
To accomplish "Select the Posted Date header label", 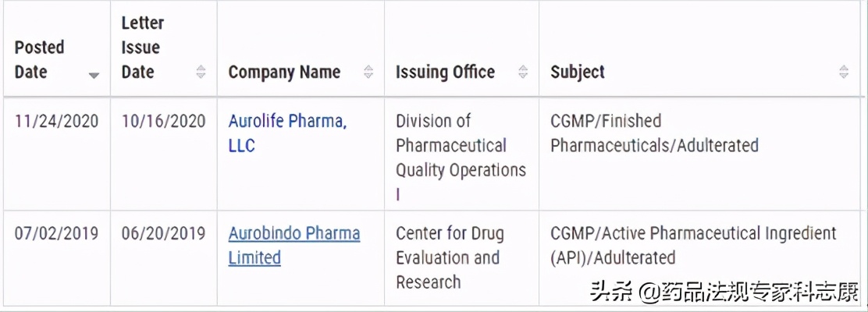I will [39, 59].
